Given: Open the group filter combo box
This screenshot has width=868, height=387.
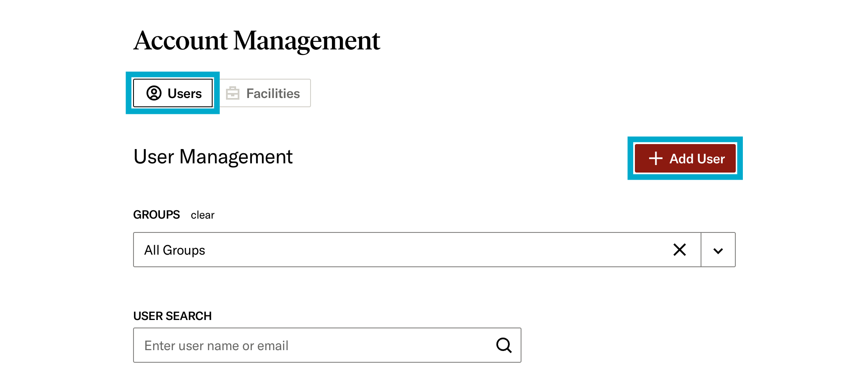Looking at the screenshot, I should pos(377,250).
